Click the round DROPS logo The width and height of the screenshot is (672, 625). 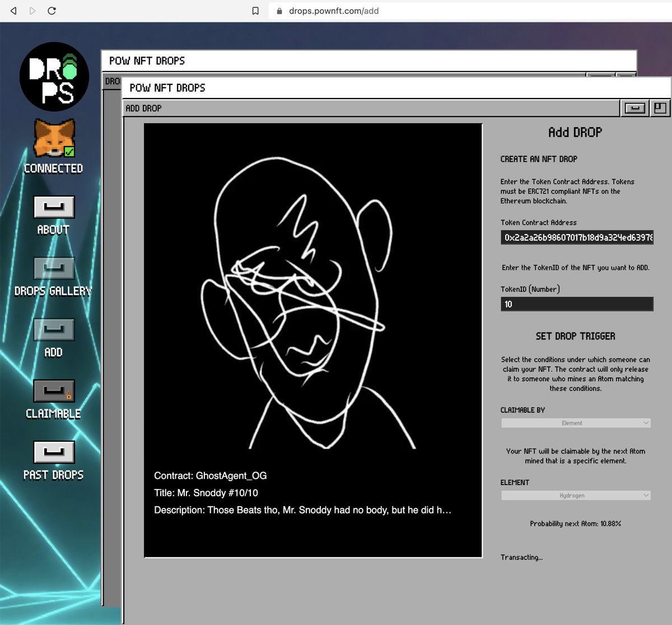(54, 77)
